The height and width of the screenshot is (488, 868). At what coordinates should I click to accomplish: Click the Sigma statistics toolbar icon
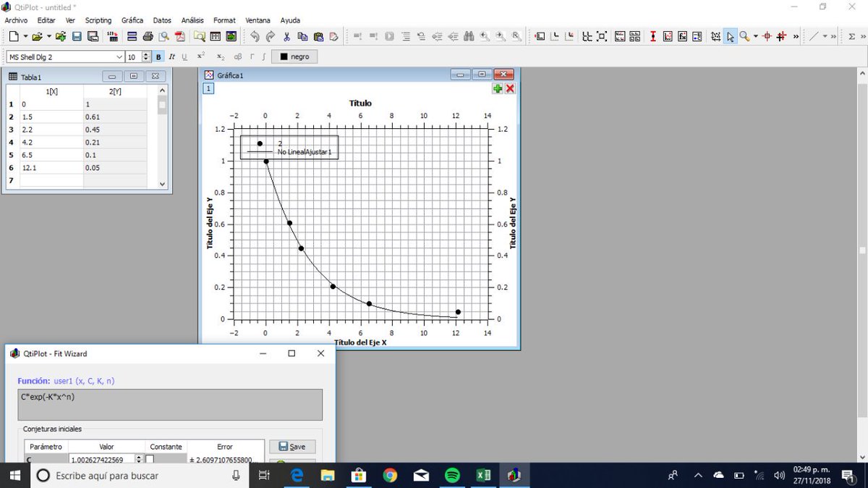coord(851,36)
